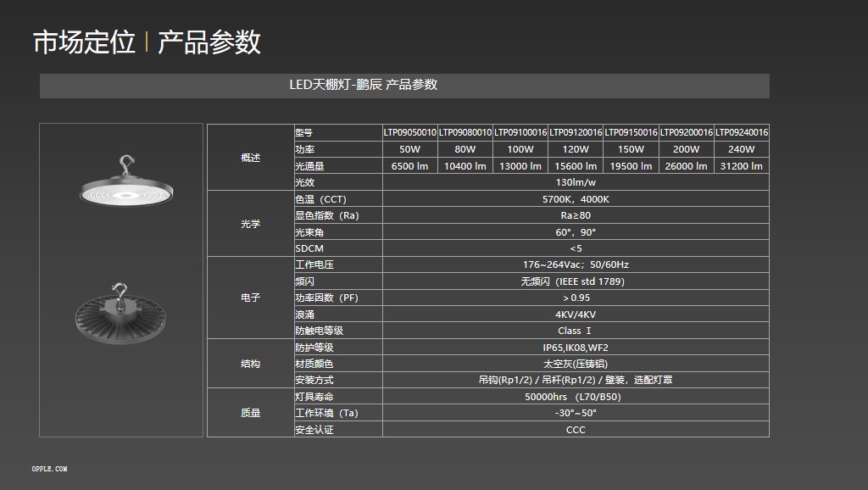Image resolution: width=868 pixels, height=490 pixels.
Task: Select the title '市场定位'
Action: (84, 42)
